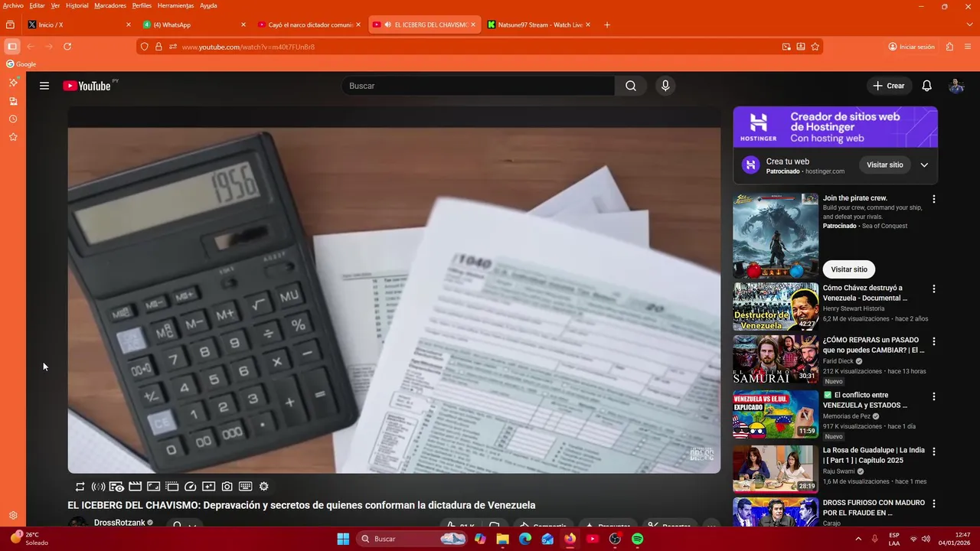Open the DrossRotzank channel link

pyautogui.click(x=119, y=522)
